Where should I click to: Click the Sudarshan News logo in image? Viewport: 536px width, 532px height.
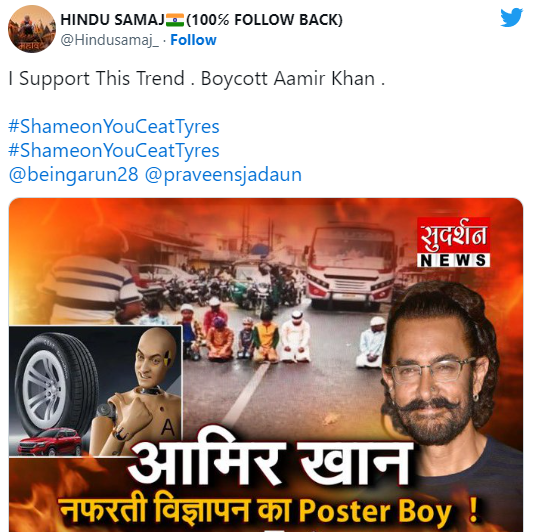453,242
